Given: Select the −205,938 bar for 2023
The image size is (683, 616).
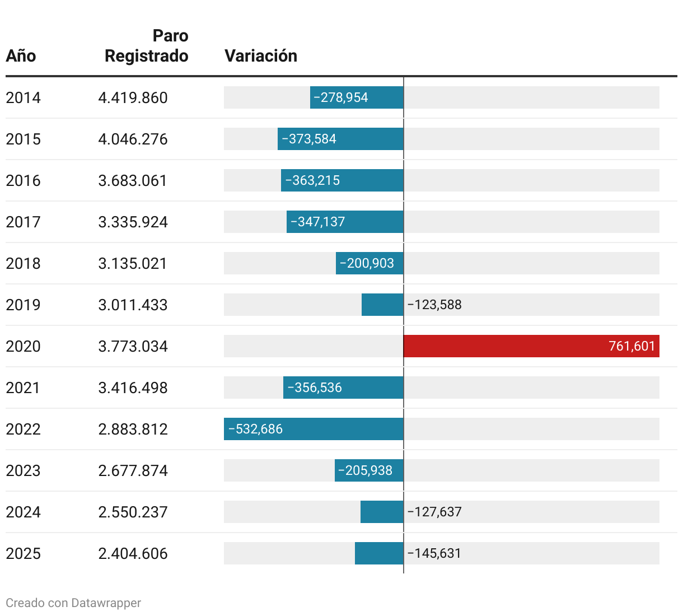Looking at the screenshot, I should (369, 470).
